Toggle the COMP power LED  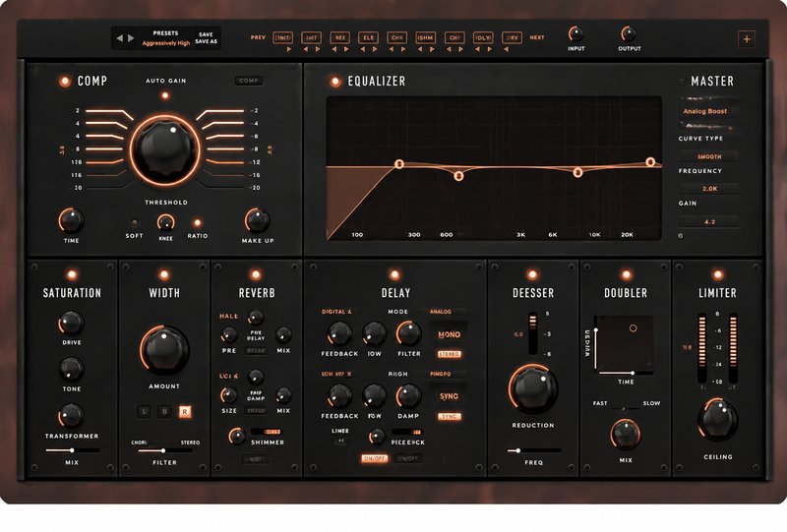(x=65, y=82)
